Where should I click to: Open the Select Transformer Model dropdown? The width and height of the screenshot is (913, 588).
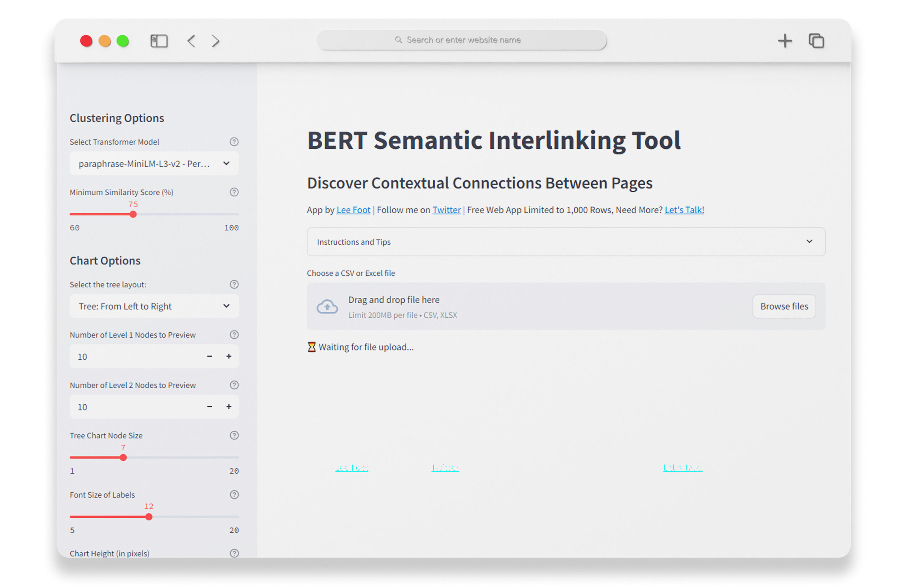click(x=154, y=163)
